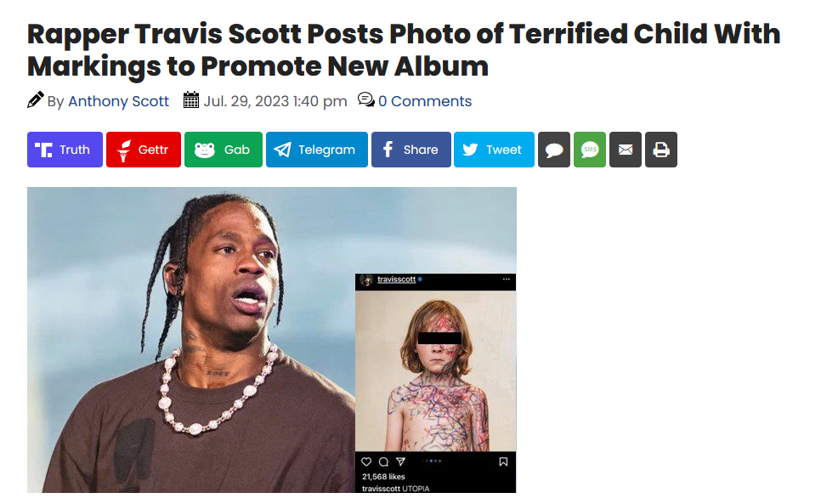Open the 0 Comments link

pos(425,101)
